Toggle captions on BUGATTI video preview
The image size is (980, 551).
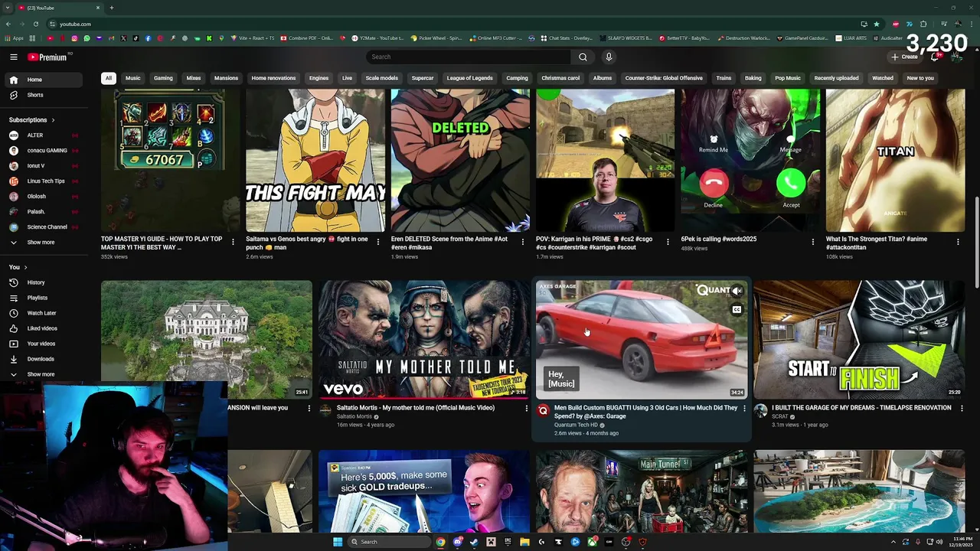point(737,310)
